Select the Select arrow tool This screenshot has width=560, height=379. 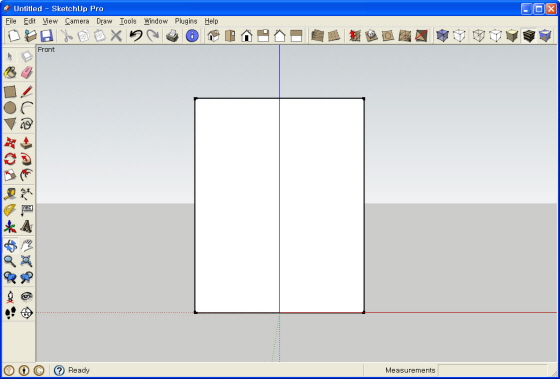10,56
